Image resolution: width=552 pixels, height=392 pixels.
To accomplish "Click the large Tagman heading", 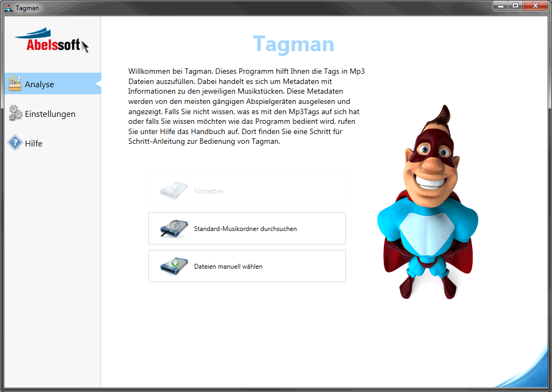I will tap(293, 44).
